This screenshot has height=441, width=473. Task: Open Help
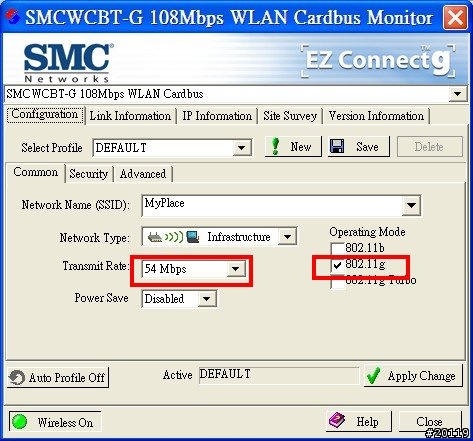point(359,421)
